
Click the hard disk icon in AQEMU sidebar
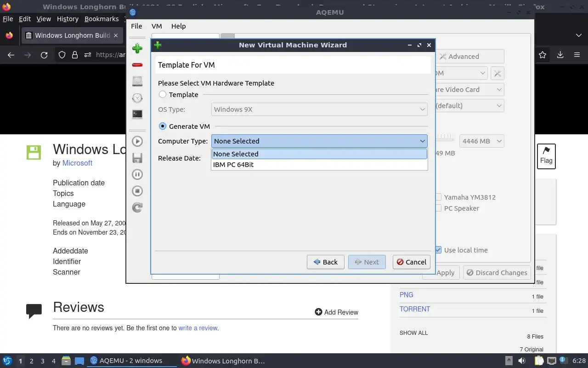(137, 81)
